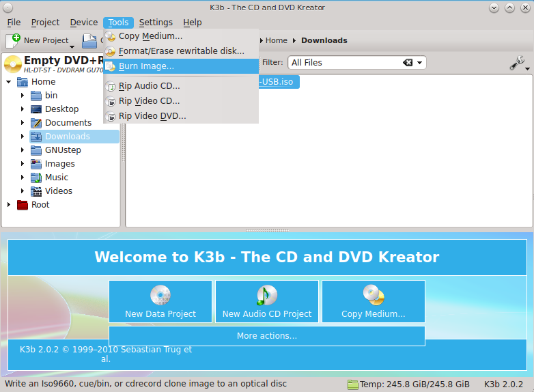This screenshot has height=392, width=534.
Task: Click the New Audio CD Project note icon
Action: 267,295
